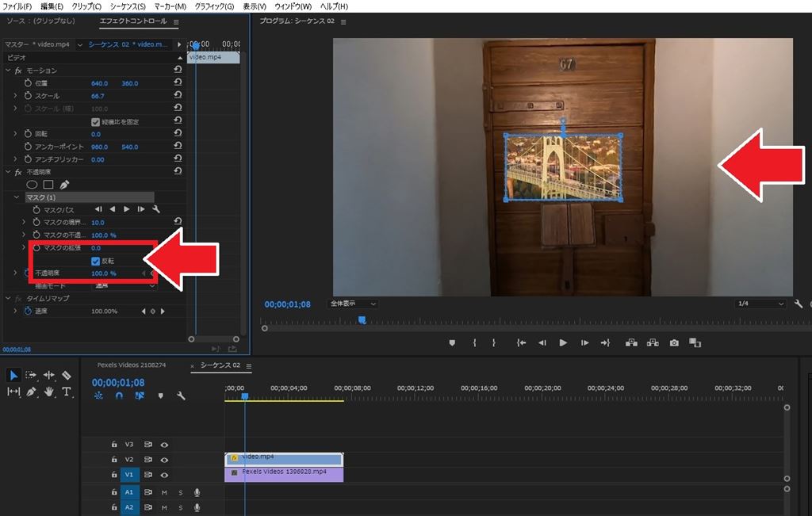Open the 全体表示 zoom level dropdown

(354, 304)
